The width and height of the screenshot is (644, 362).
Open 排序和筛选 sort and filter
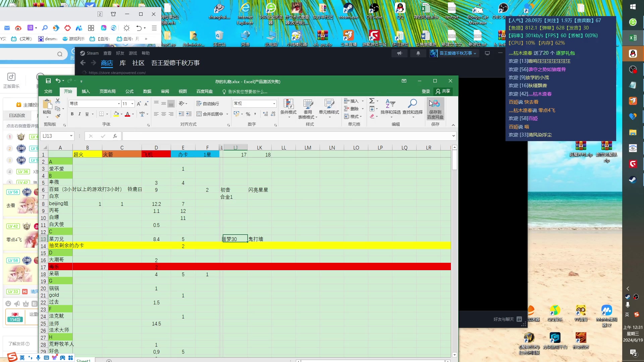click(390, 109)
